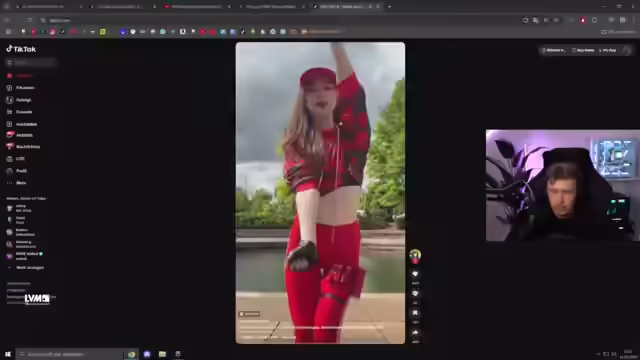The image size is (640, 360).
Task: Like the video with the heart icon
Action: click(415, 274)
